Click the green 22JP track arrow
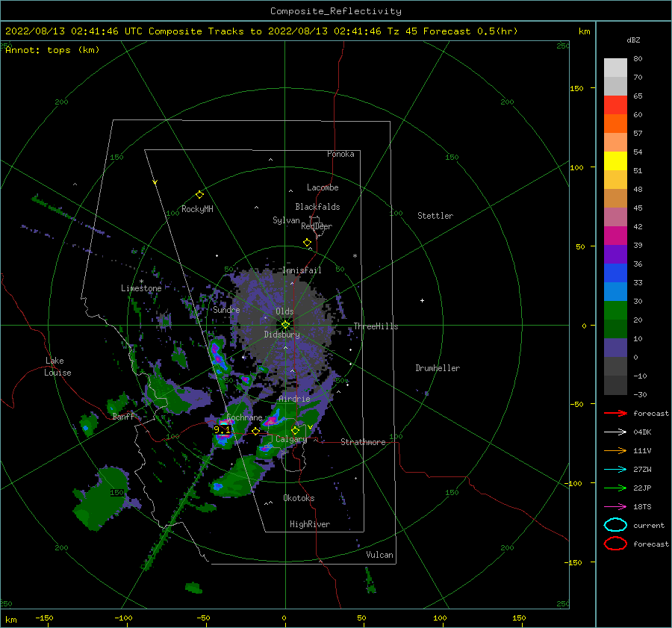Viewport: 672px width, 628px height. [615, 488]
